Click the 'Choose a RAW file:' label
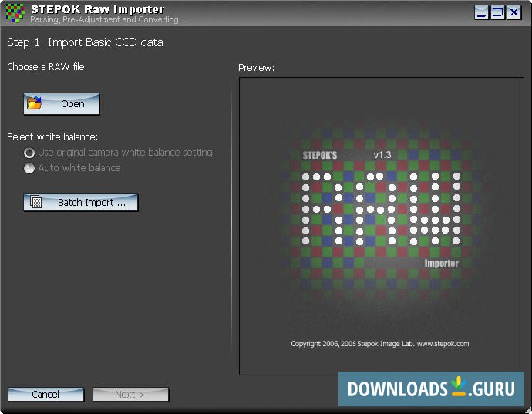This screenshot has height=414, width=532. pos(47,67)
